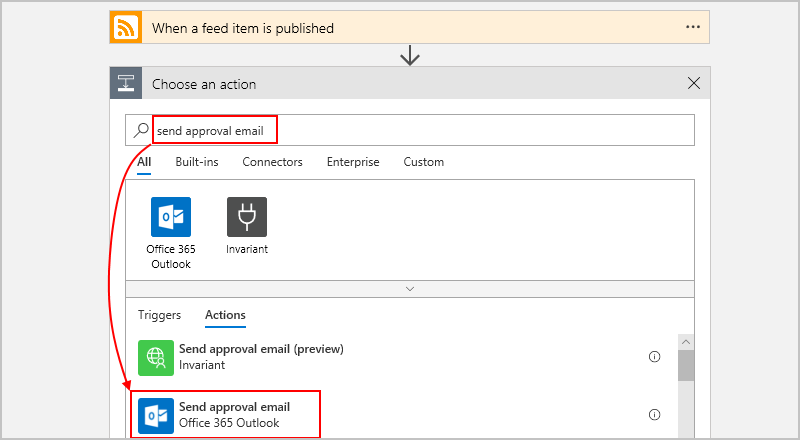Image resolution: width=800 pixels, height=440 pixels.
Task: Click the actions list scrollbar thumb
Action: [686, 365]
